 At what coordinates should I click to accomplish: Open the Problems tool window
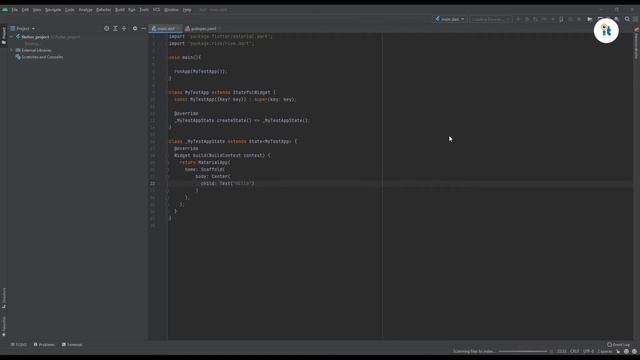coord(44,344)
